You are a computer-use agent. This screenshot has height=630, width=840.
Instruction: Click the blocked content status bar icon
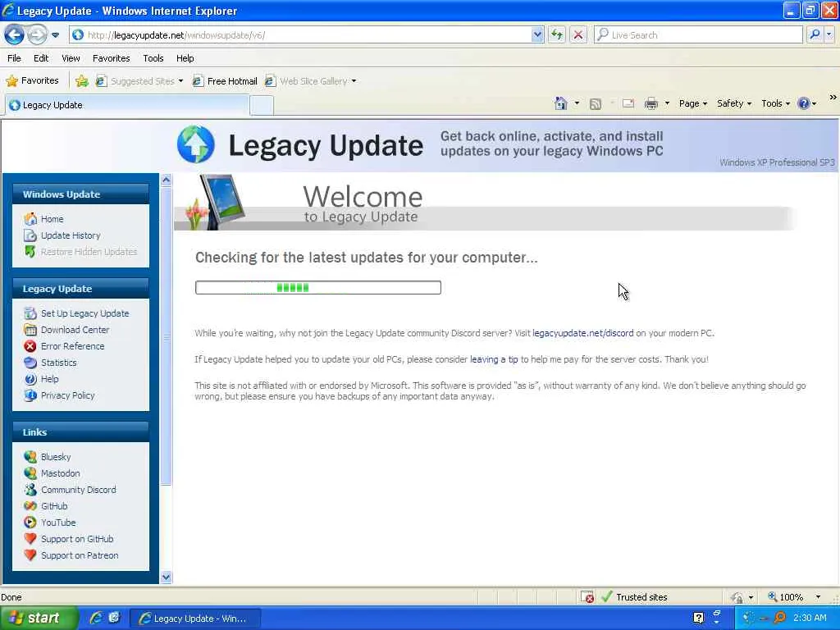[587, 597]
